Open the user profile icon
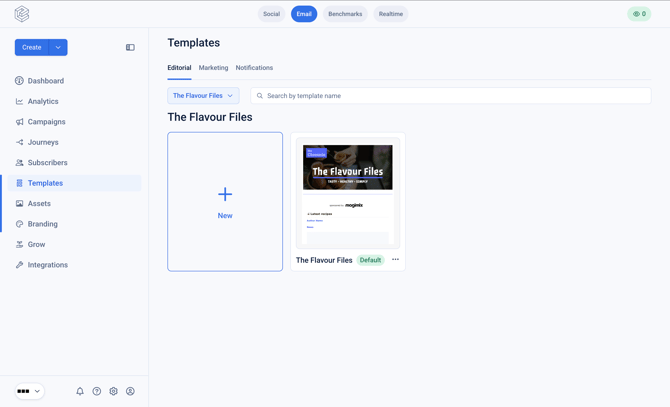Image resolution: width=670 pixels, height=407 pixels. click(130, 391)
